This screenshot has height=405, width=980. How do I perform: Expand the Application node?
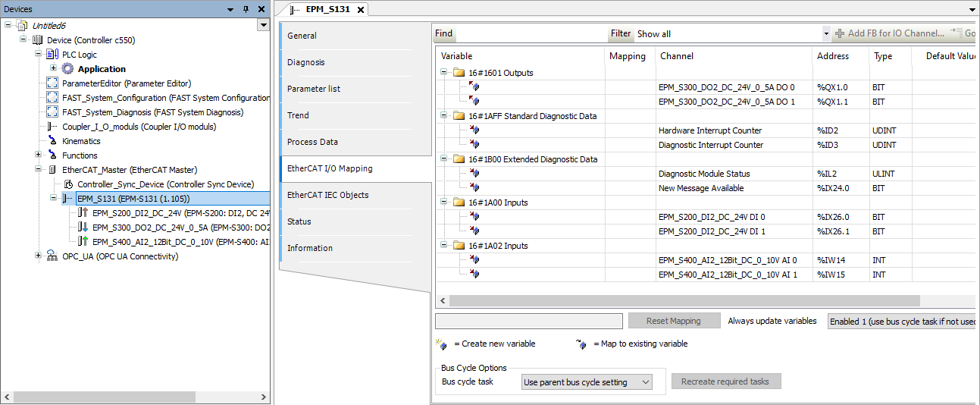tap(53, 69)
